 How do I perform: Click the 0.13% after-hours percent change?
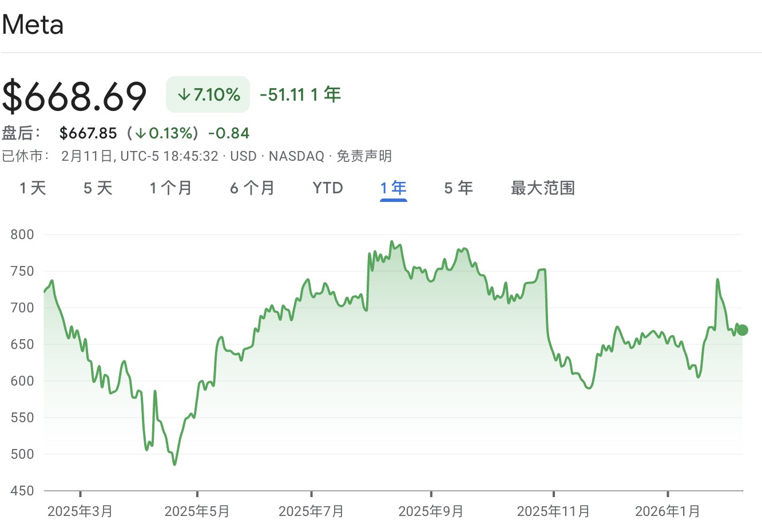[x=165, y=133]
